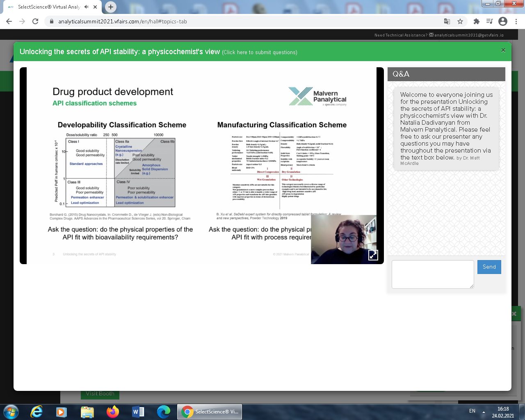Open Firefox from the taskbar

(x=112, y=411)
